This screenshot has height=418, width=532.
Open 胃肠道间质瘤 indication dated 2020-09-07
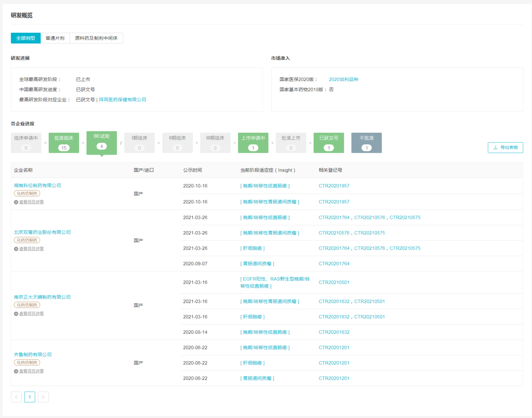pos(257,264)
